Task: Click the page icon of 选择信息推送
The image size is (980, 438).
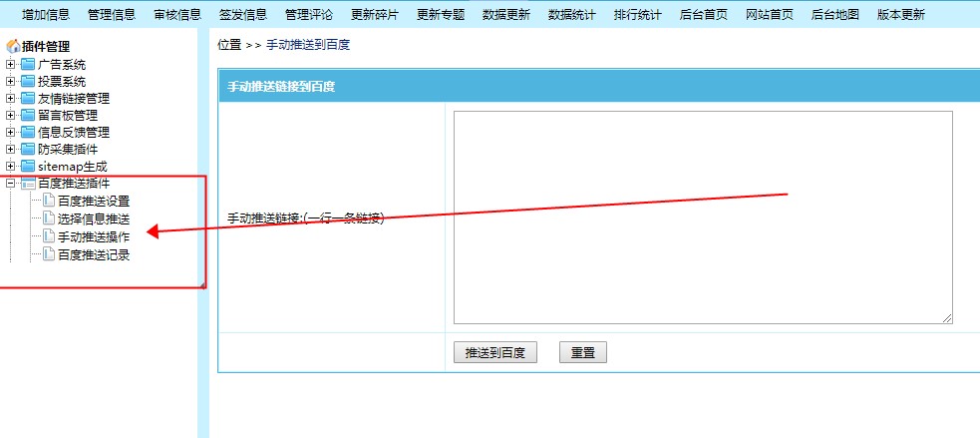Action: tap(49, 219)
